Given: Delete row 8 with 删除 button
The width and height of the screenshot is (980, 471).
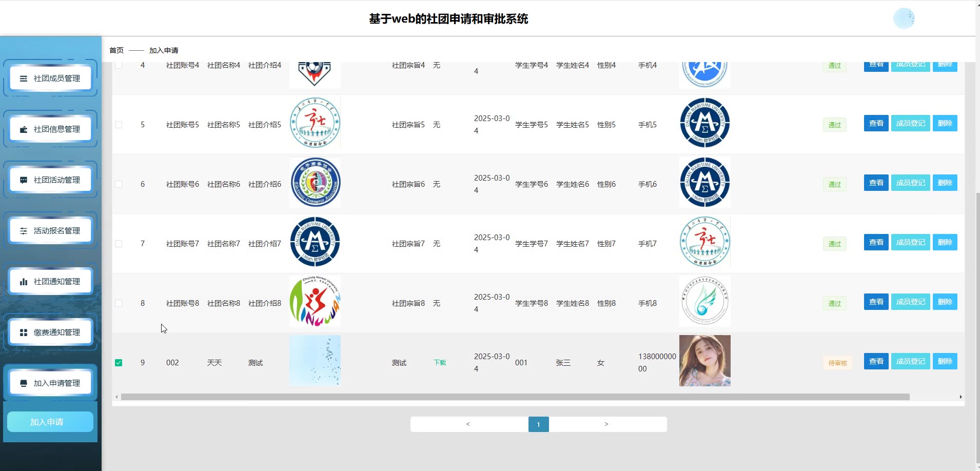Looking at the screenshot, I should click(945, 302).
